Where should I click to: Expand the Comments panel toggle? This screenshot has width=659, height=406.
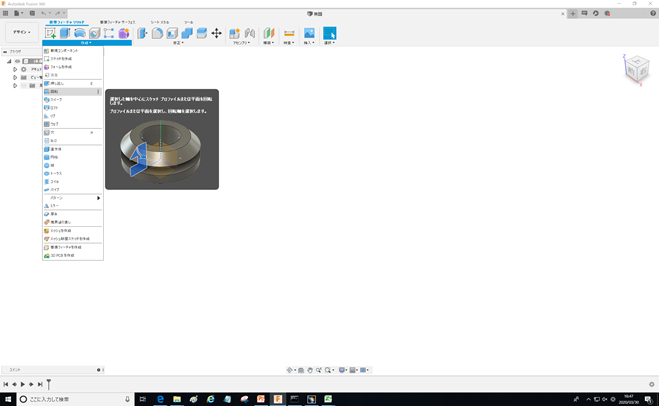pyautogui.click(x=99, y=370)
